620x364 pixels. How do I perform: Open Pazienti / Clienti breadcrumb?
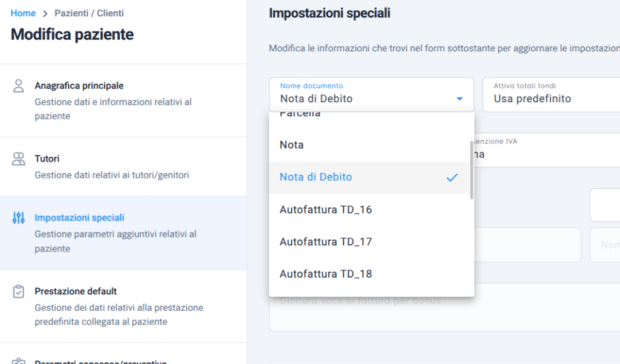(x=89, y=13)
